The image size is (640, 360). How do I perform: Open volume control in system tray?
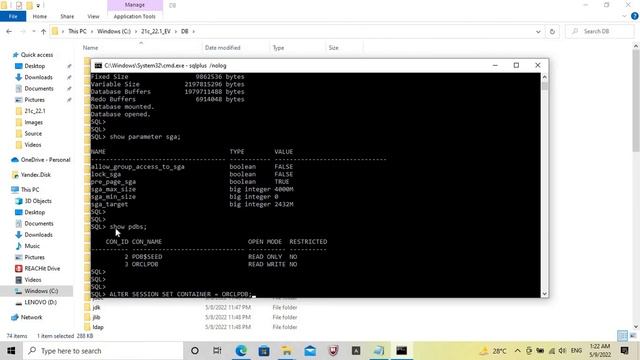562,351
